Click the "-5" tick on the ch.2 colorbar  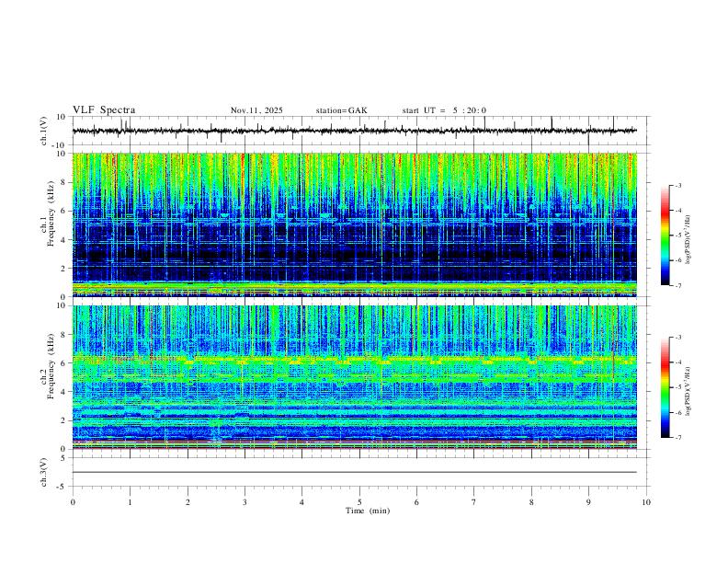point(677,387)
